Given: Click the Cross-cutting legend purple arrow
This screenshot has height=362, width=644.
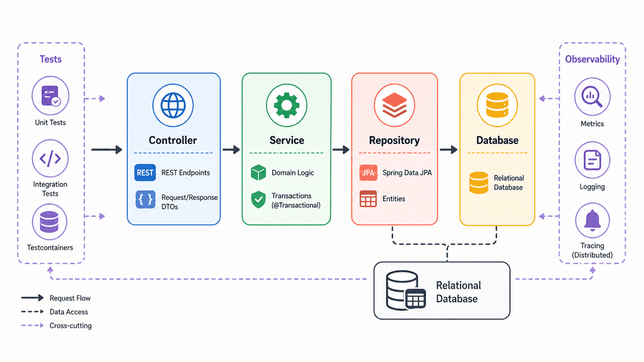Looking at the screenshot, I should coord(32,325).
